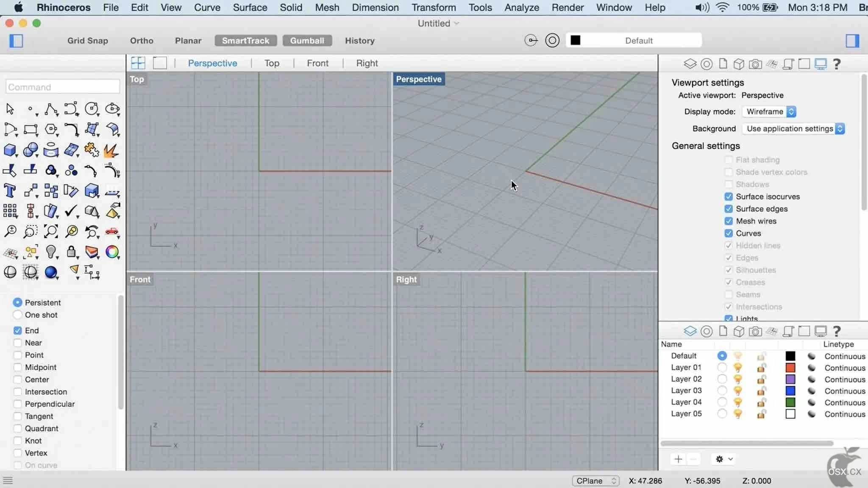
Task: Open the Curve menu
Action: (207, 7)
